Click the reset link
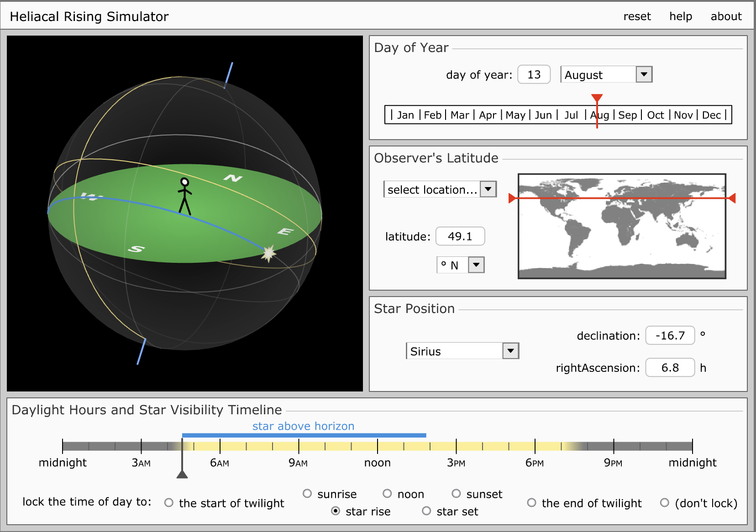Image resolution: width=756 pixels, height=532 pixels. [637, 16]
